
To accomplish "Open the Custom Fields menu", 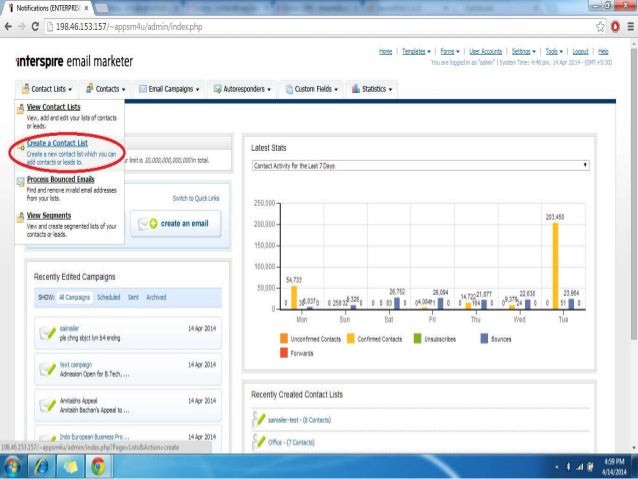I will pos(312,89).
